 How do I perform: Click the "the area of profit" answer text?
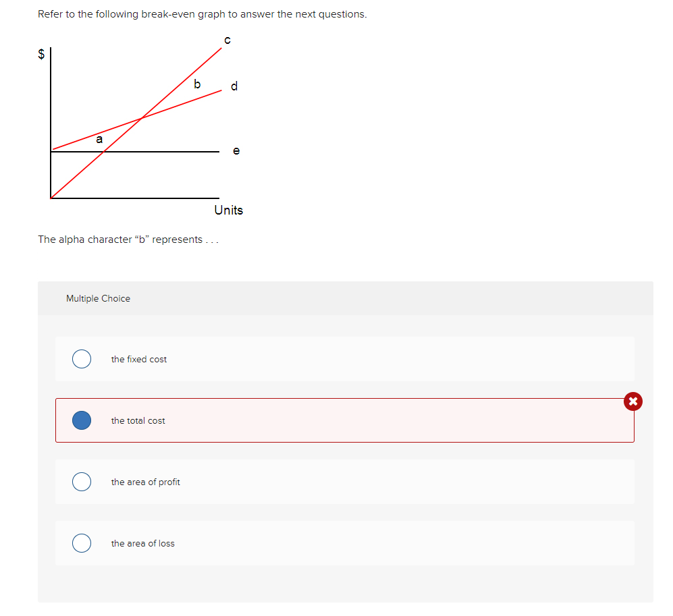(146, 482)
